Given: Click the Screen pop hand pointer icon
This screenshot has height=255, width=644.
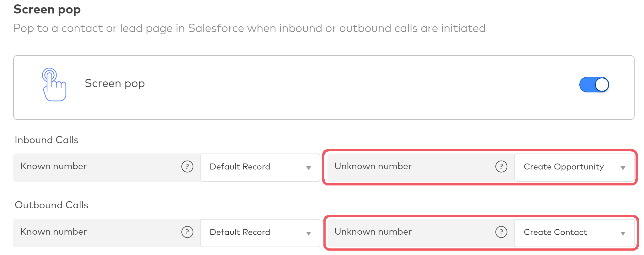Looking at the screenshot, I should tap(54, 85).
